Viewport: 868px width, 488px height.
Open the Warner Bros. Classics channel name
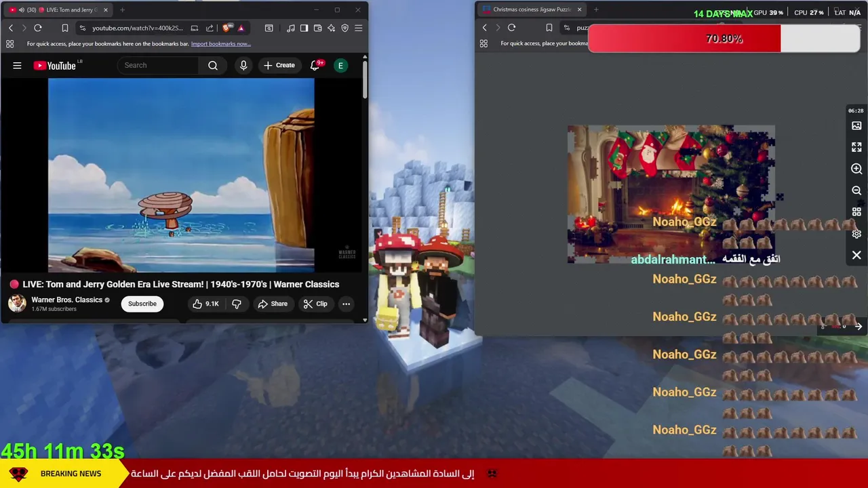pyautogui.click(x=67, y=300)
